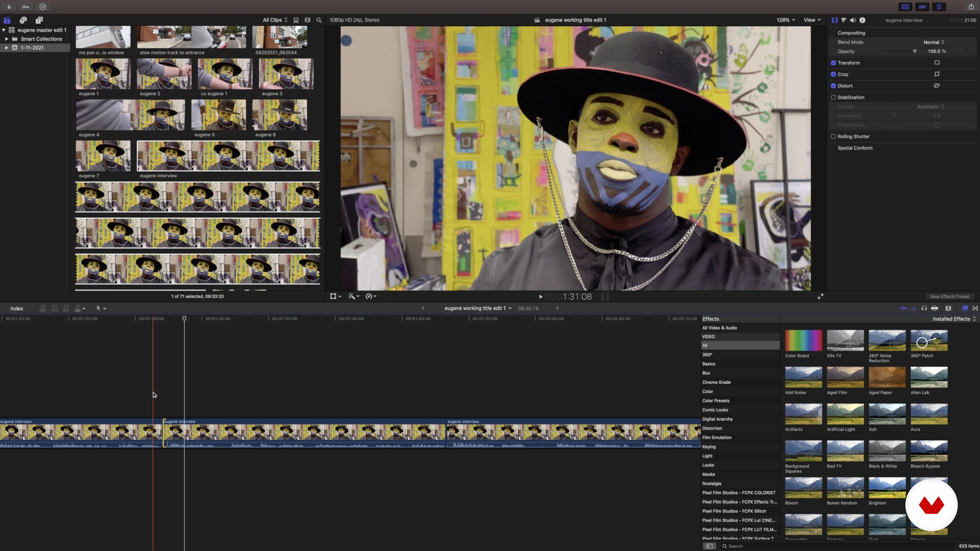Click Insert clip edit icon
Image resolution: width=980 pixels, height=551 pixels.
pyautogui.click(x=54, y=308)
